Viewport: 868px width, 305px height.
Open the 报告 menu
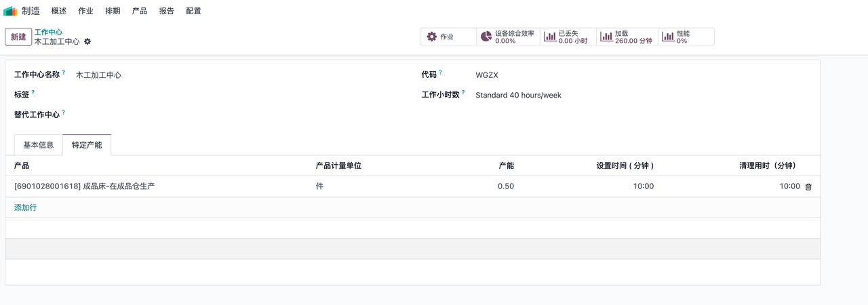167,11
